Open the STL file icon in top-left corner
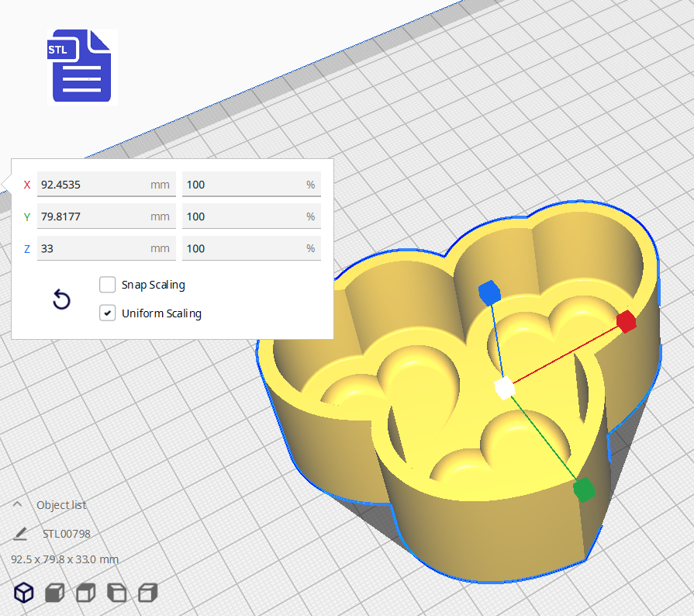Viewport: 694px width, 616px height. (x=81, y=65)
